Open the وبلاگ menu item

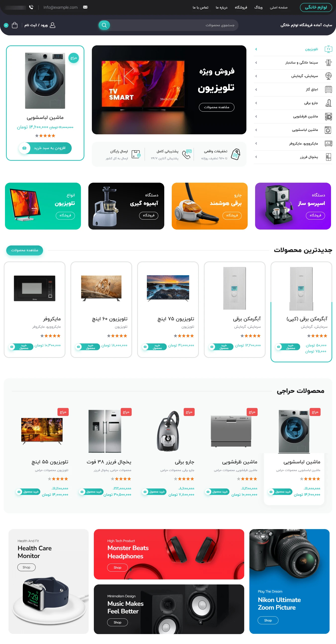(258, 7)
